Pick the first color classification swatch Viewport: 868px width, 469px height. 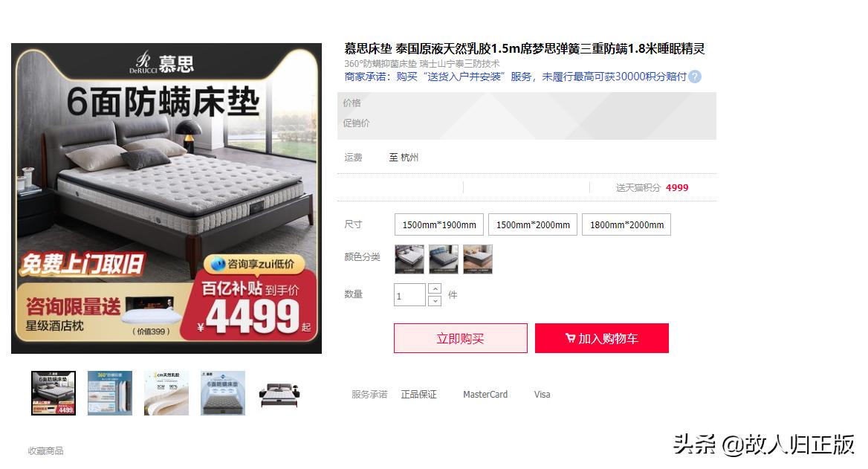click(x=409, y=259)
